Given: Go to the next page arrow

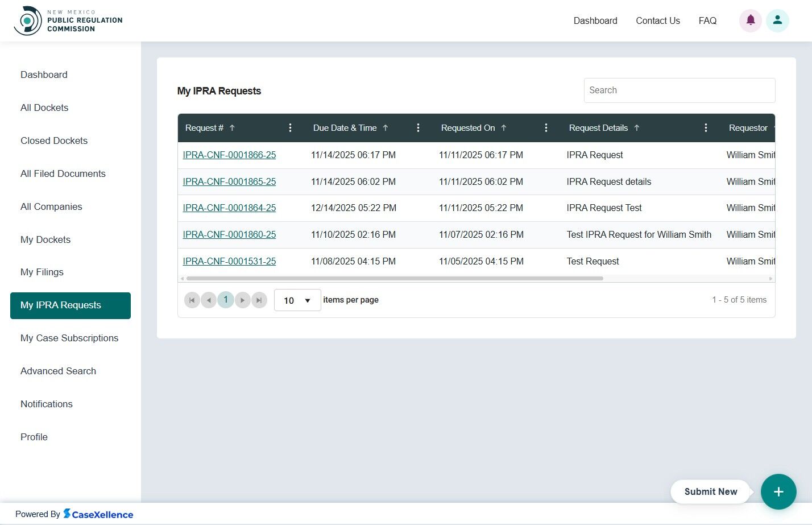Looking at the screenshot, I should click(x=242, y=300).
